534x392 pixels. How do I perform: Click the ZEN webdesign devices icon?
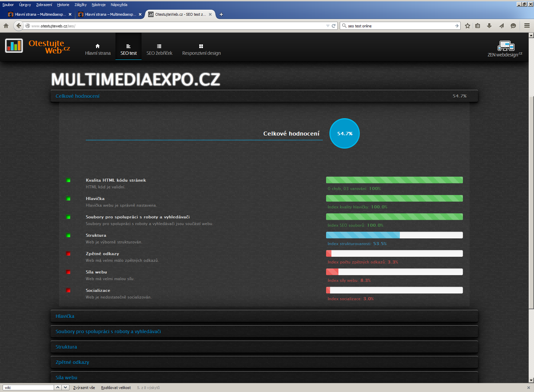coord(506,46)
